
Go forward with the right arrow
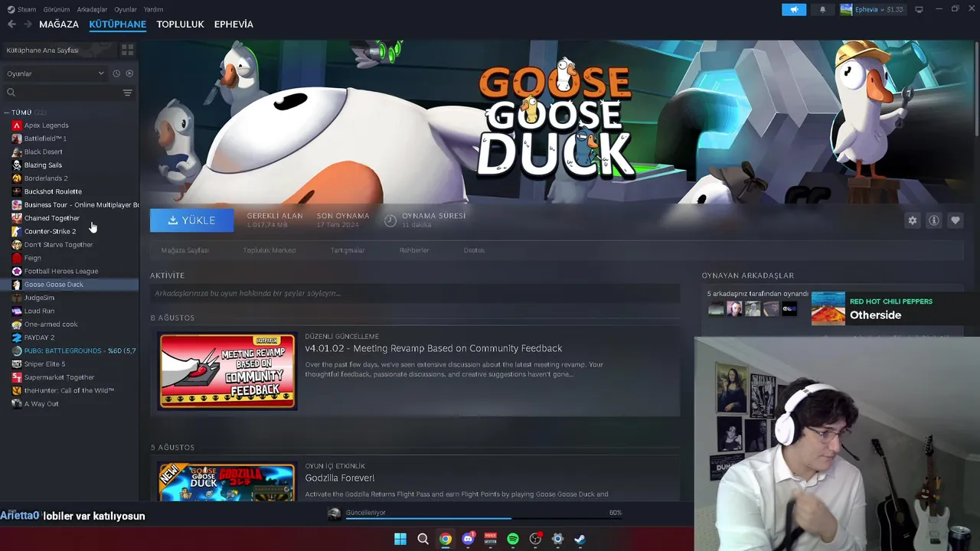28,24
